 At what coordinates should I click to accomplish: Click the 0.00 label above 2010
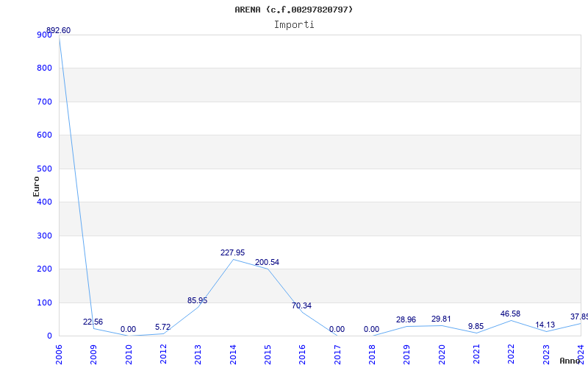coord(128,329)
